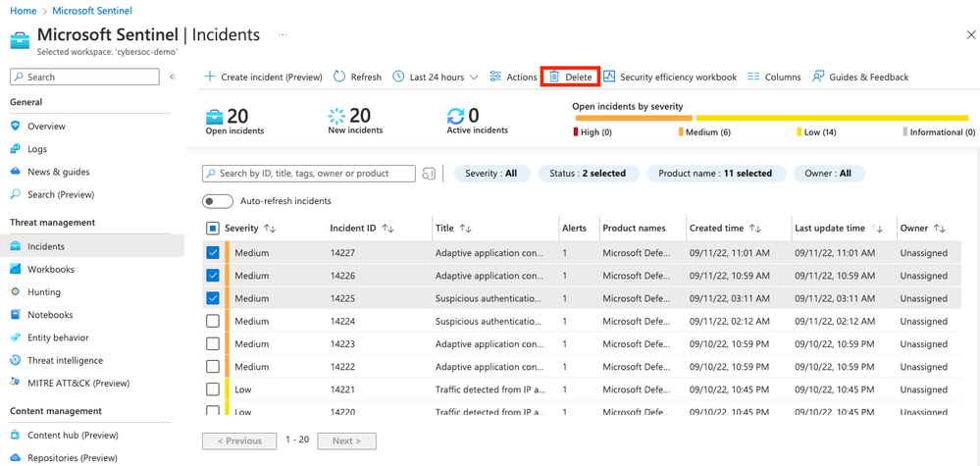Click the High (0) severity legend

click(593, 132)
